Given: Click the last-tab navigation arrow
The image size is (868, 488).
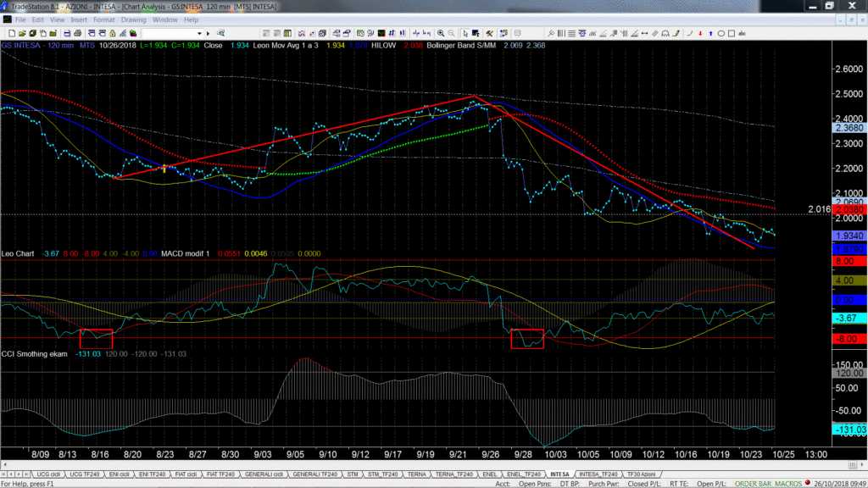Looking at the screenshot, I should (26, 474).
